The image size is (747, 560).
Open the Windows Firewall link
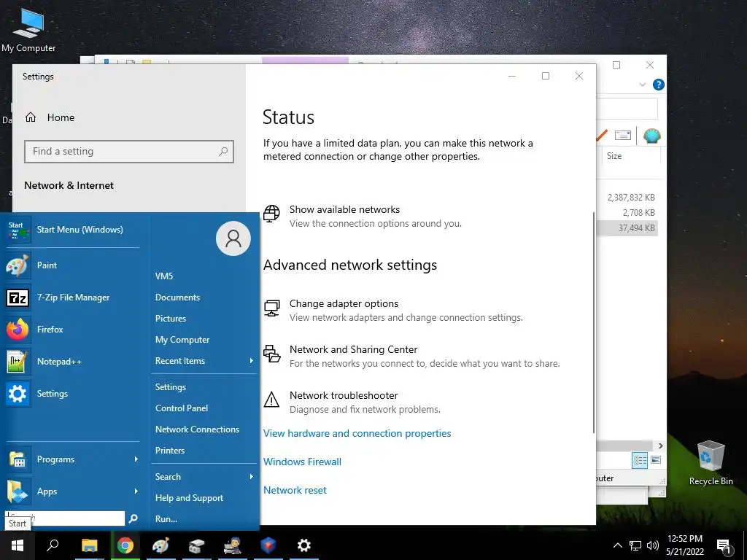(x=302, y=462)
